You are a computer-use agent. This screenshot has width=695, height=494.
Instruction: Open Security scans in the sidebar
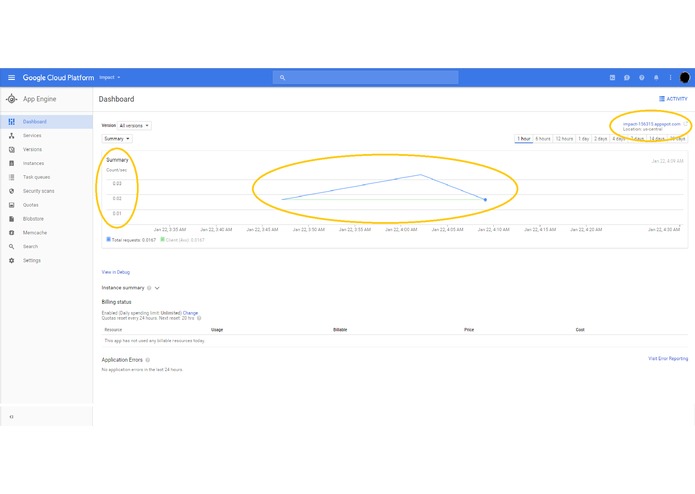47,191
